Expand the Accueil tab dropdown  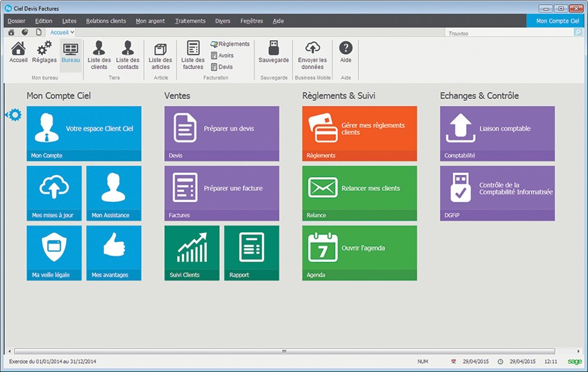[73, 32]
